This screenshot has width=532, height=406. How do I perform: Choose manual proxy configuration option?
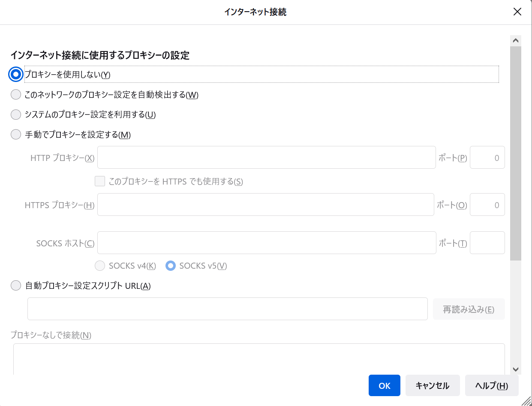click(16, 134)
